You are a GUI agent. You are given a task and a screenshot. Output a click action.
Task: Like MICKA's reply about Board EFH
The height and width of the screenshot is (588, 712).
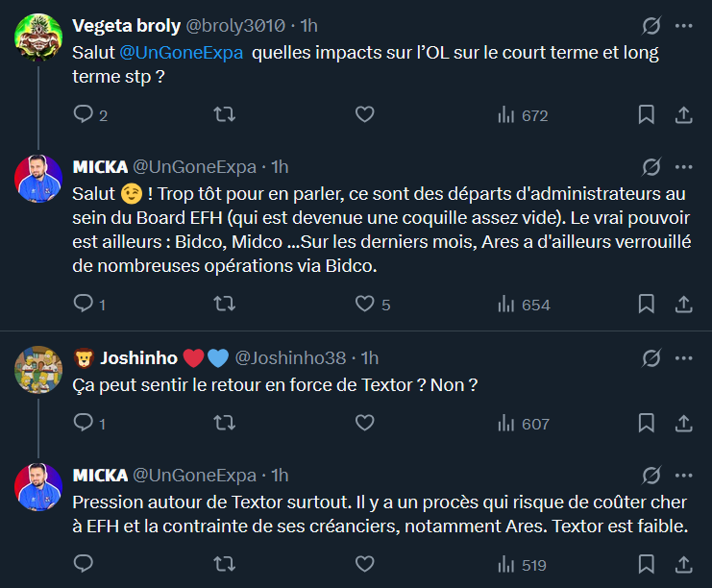click(364, 305)
